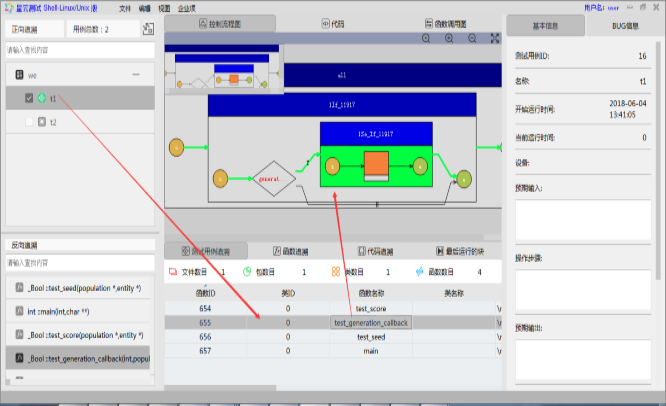
Task: Select the code tracing tab
Action: point(375,251)
